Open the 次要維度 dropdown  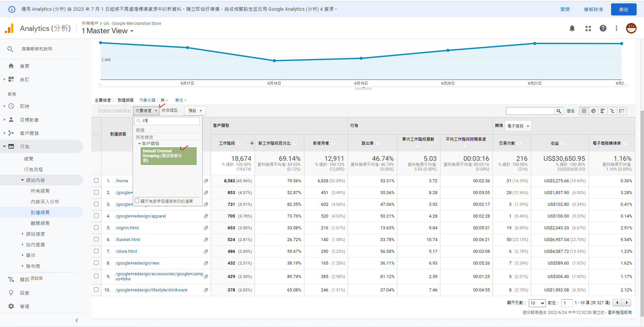[146, 111]
